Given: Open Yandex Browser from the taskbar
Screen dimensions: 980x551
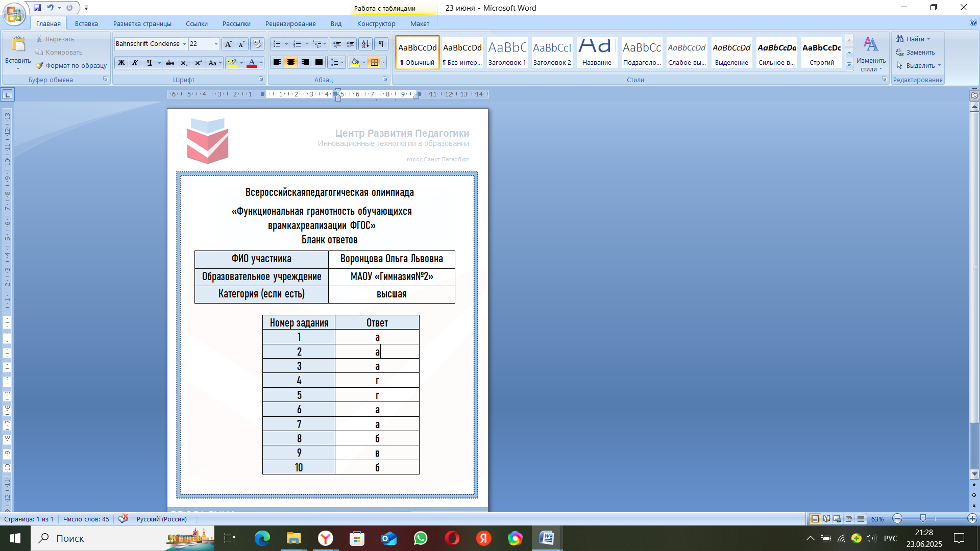Looking at the screenshot, I should point(326,538).
